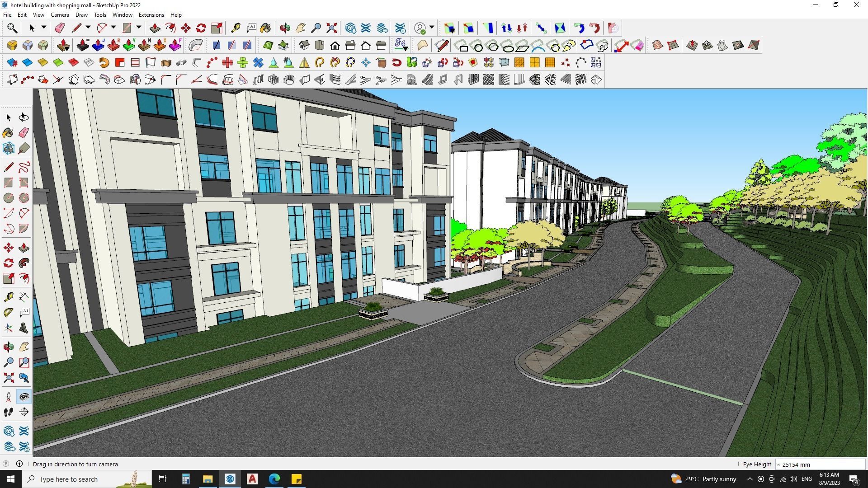Choose the Eraser tool in left toolbar
868x488 pixels.
pos(24,133)
